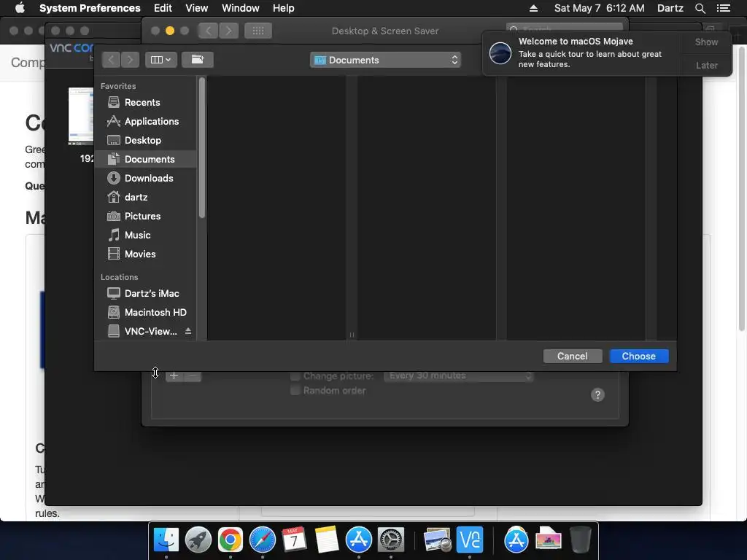Go forward in System Preferences window
This screenshot has height=560, width=747.
point(228,31)
